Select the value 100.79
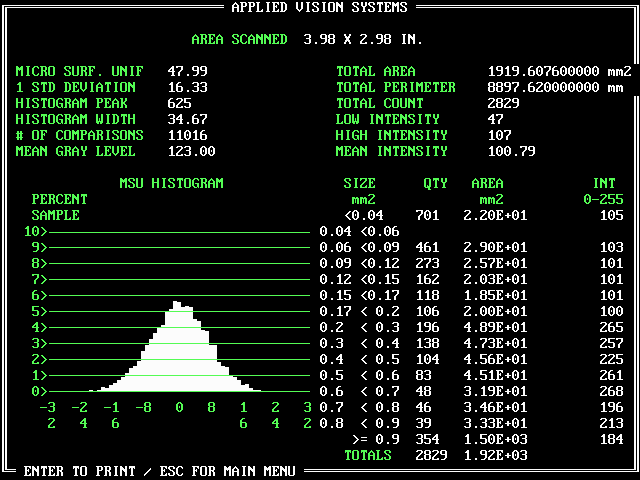The height and width of the screenshot is (480, 640). 511,151
